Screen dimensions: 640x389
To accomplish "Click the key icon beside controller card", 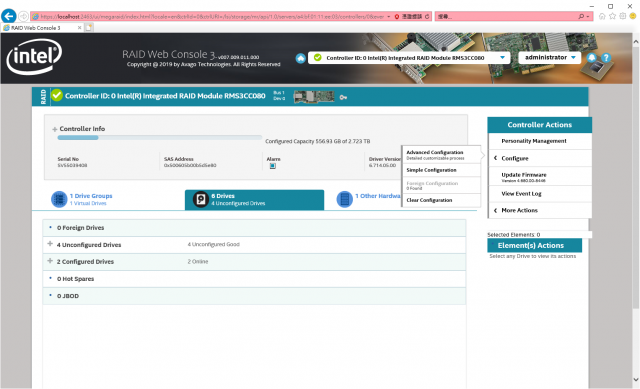I will coord(343,98).
